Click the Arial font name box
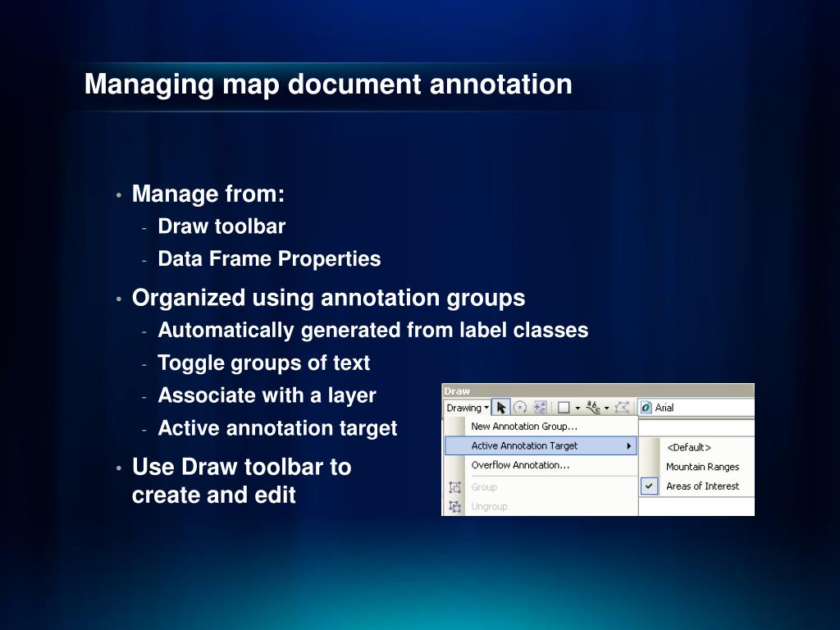This screenshot has width=840, height=630. tap(697, 408)
